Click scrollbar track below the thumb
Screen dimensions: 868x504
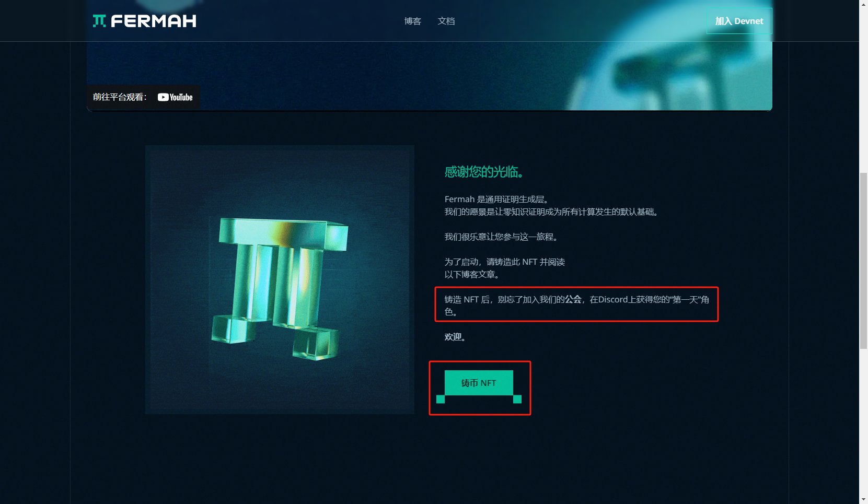[863, 422]
